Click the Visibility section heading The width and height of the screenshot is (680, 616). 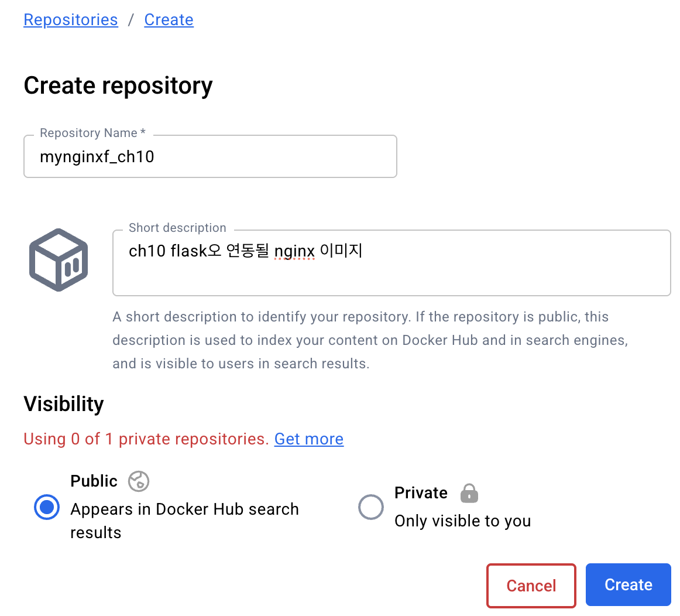(x=64, y=404)
